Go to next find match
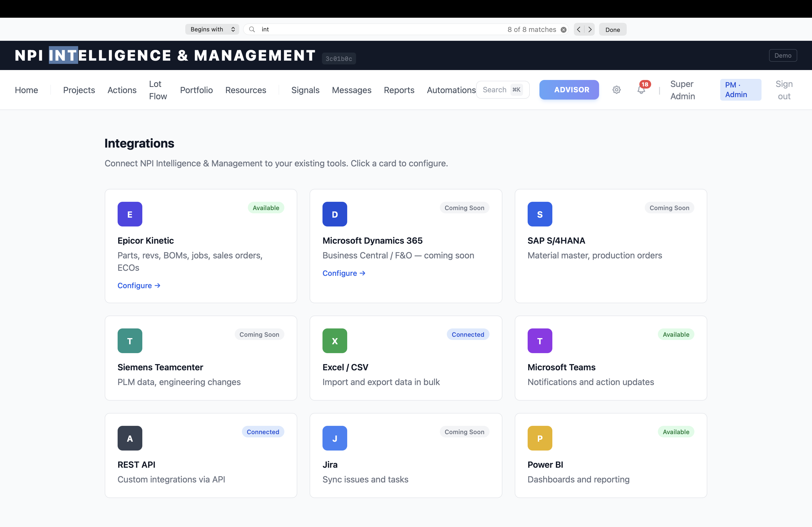 point(590,29)
